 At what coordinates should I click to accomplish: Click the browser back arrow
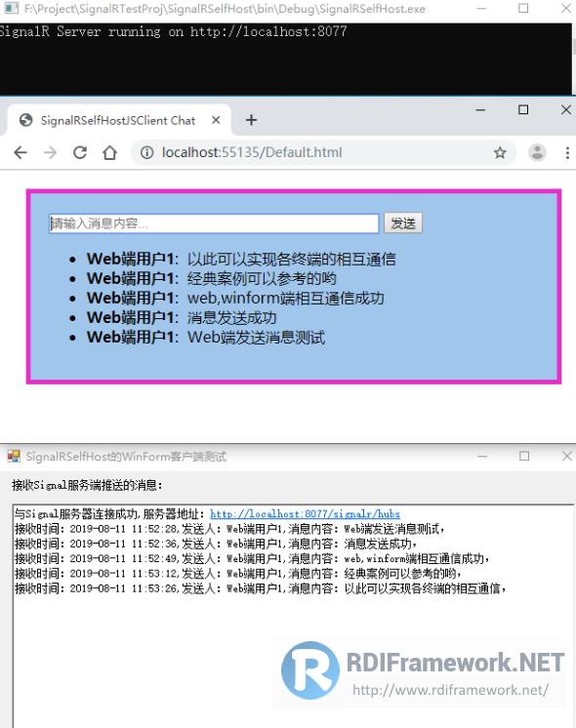[21, 152]
